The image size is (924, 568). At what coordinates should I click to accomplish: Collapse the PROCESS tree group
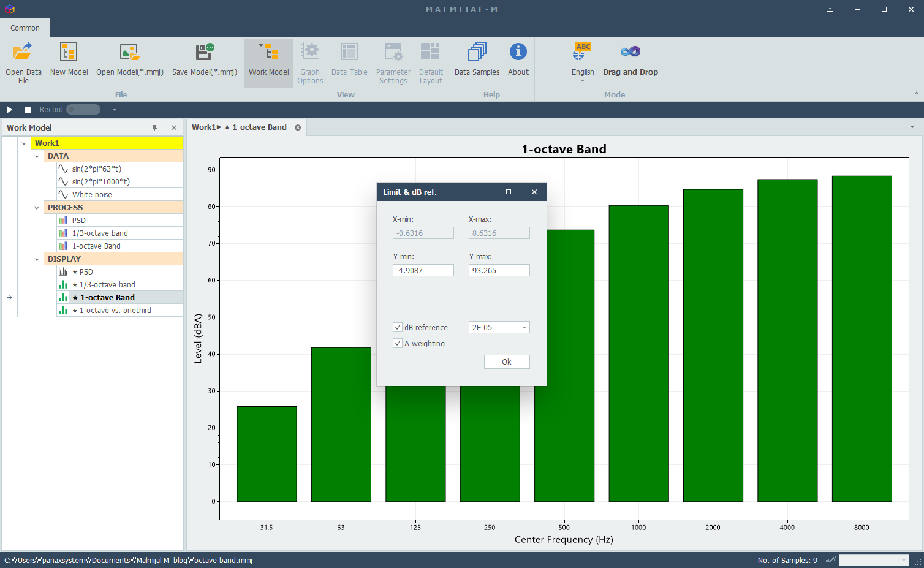click(x=37, y=208)
